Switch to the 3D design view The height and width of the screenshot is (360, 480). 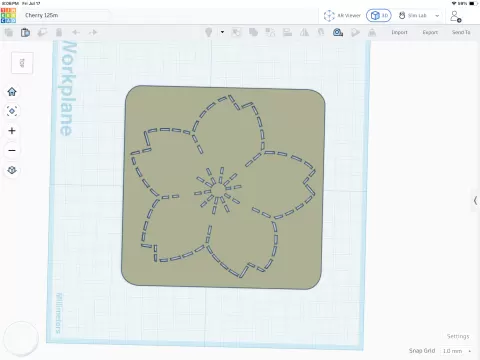pyautogui.click(x=379, y=15)
